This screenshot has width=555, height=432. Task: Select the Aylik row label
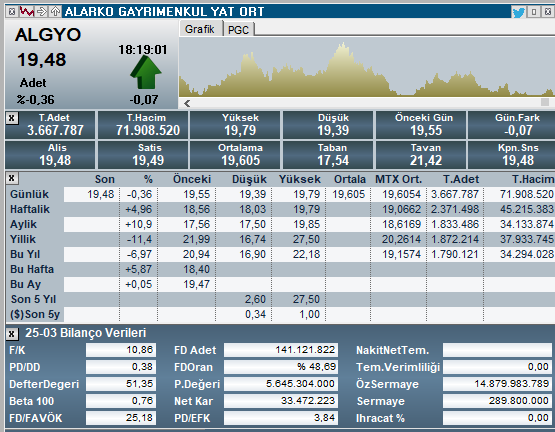coord(23,224)
